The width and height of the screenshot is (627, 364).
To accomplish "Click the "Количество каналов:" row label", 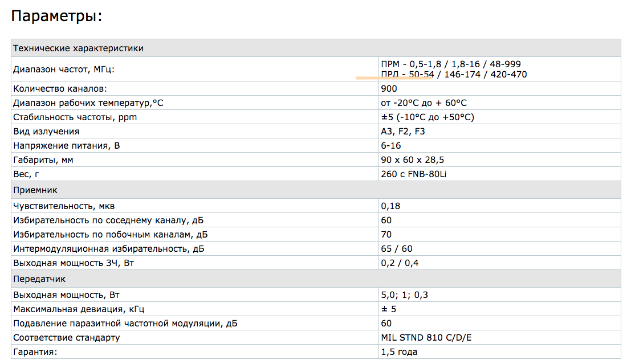I will point(60,89).
